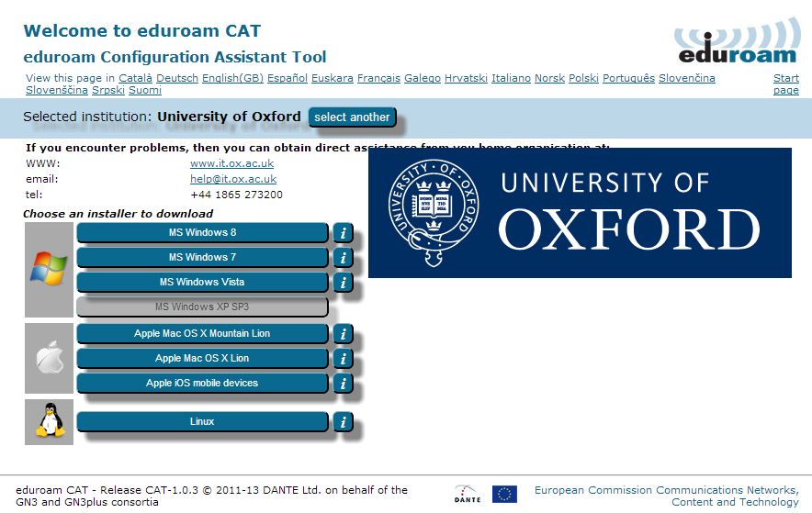Click the Apple logo icon
The width and height of the screenshot is (812, 513).
point(50,358)
